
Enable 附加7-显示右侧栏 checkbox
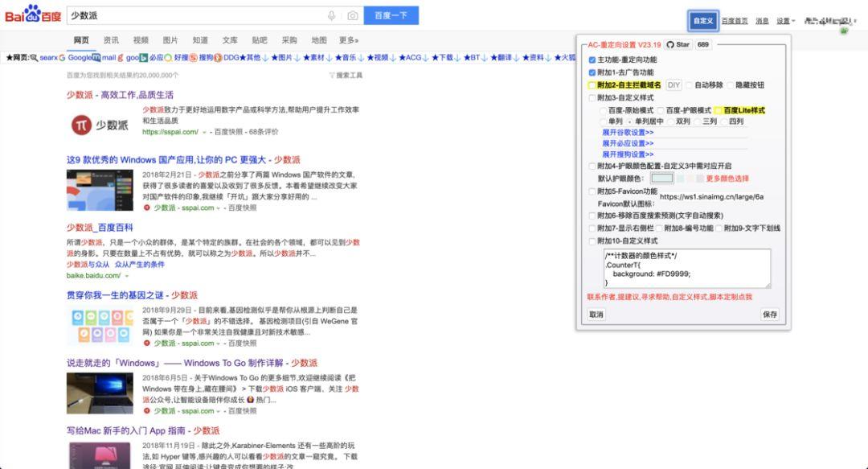(x=592, y=228)
